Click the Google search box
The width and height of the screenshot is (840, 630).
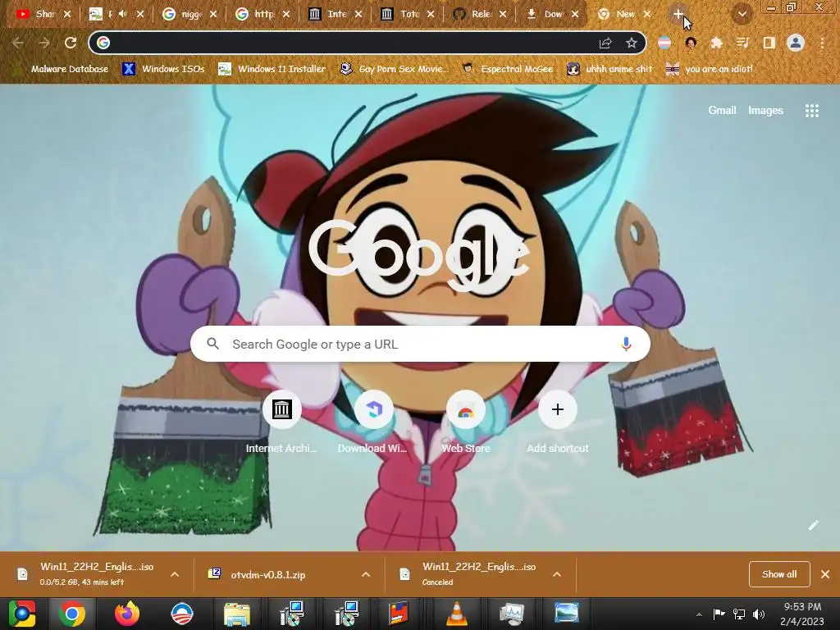(421, 344)
